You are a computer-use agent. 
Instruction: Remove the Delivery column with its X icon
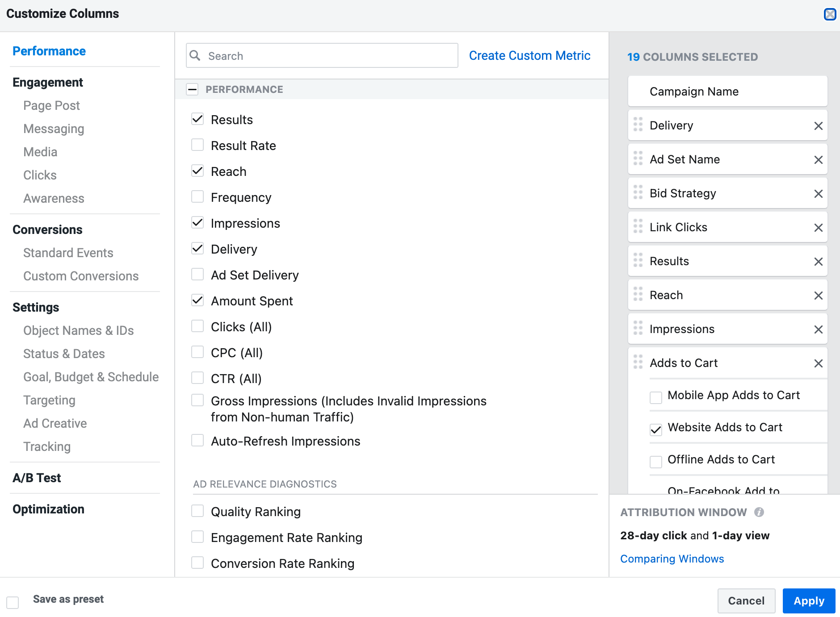click(818, 126)
